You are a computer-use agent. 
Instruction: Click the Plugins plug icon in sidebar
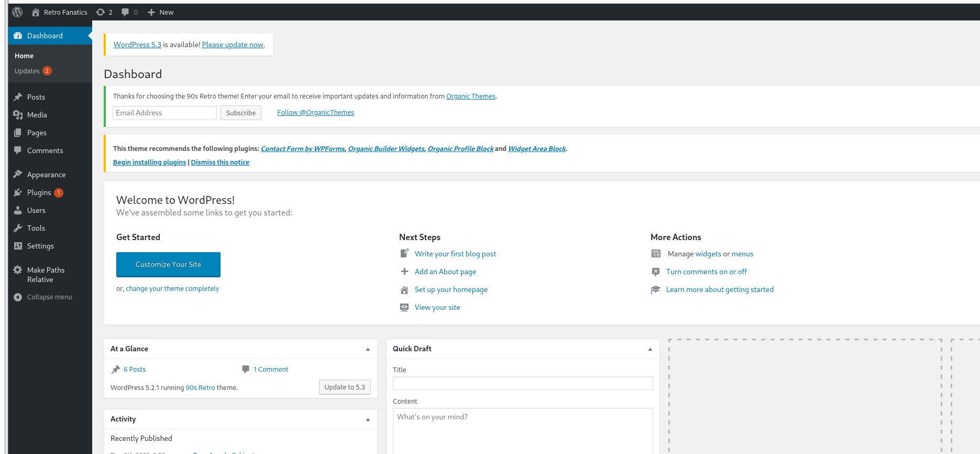pos(18,192)
